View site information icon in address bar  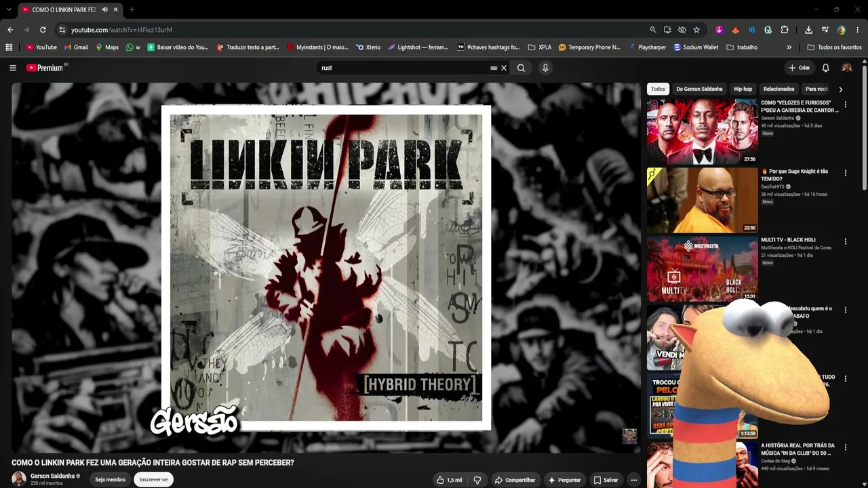coord(62,30)
